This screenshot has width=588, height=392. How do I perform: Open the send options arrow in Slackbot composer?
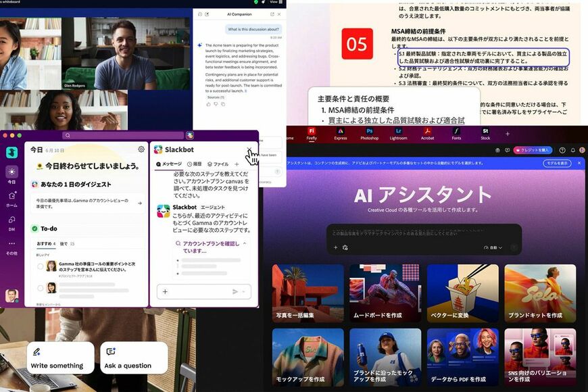[244, 291]
